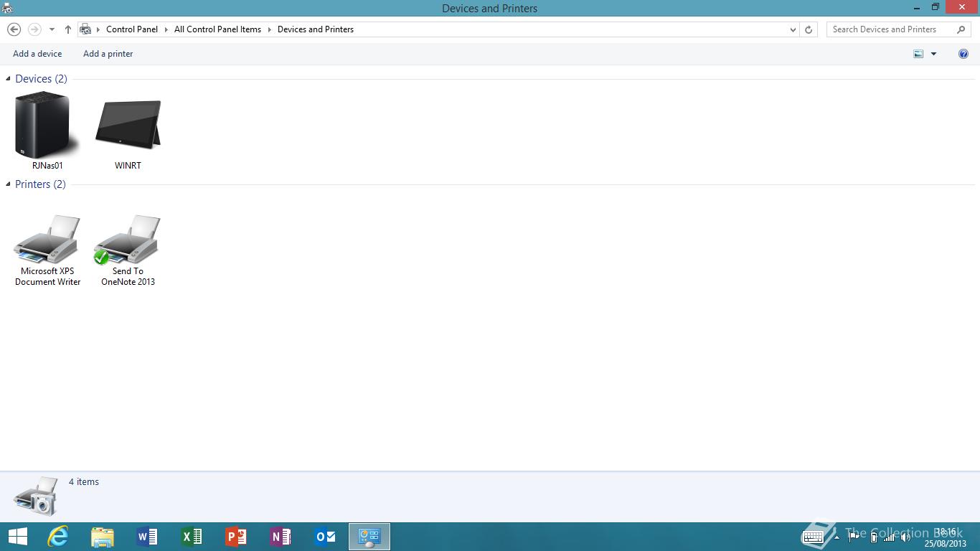
Task: Click the '4 items' details pane text
Action: [84, 481]
